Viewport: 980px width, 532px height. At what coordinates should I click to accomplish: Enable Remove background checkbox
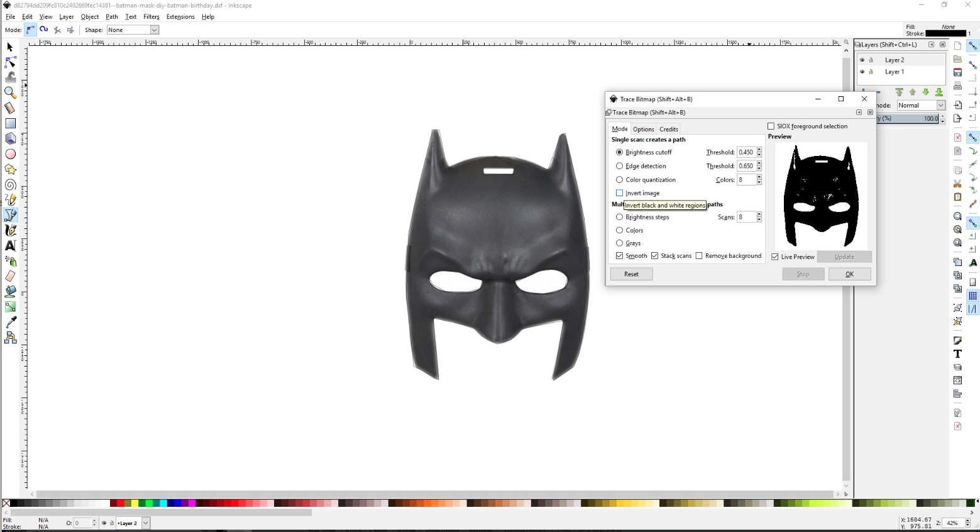[699, 256]
